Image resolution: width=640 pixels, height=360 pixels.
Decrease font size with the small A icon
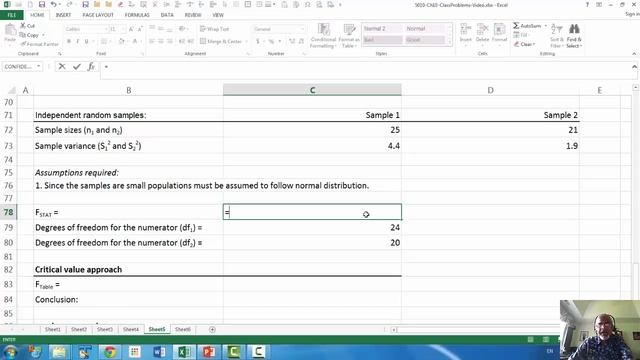click(140, 29)
